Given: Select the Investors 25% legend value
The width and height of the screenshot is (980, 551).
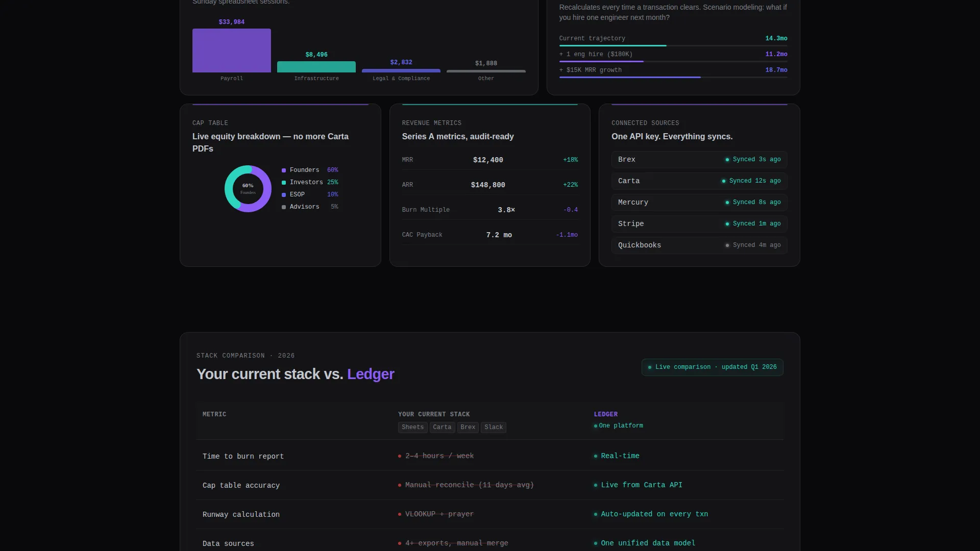Looking at the screenshot, I should click(x=332, y=182).
